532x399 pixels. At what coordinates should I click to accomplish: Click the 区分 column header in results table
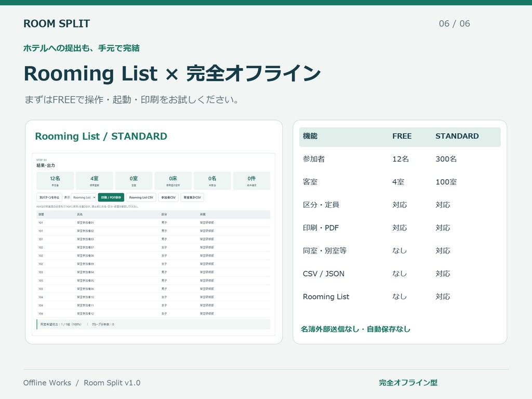164,215
